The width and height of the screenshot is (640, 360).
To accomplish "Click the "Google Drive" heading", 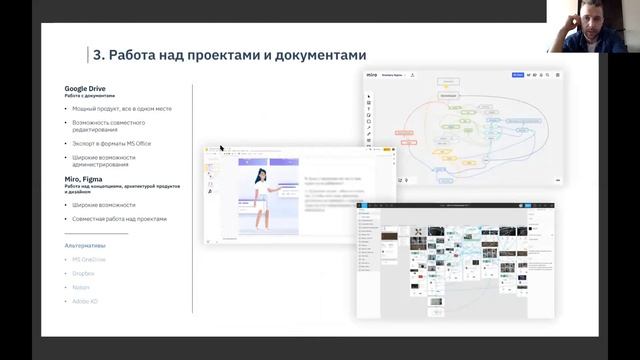I will (85, 89).
